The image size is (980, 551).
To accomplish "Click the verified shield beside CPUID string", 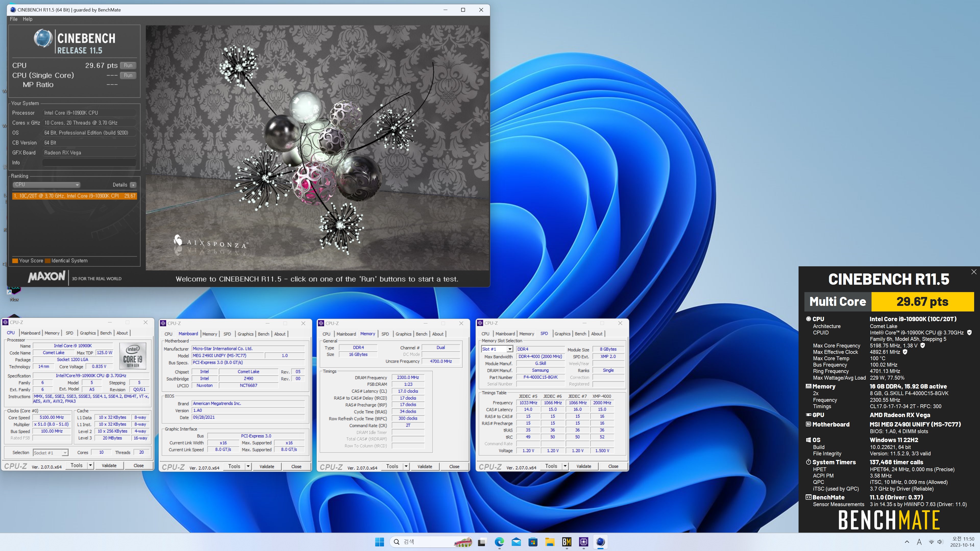I will 969,333.
